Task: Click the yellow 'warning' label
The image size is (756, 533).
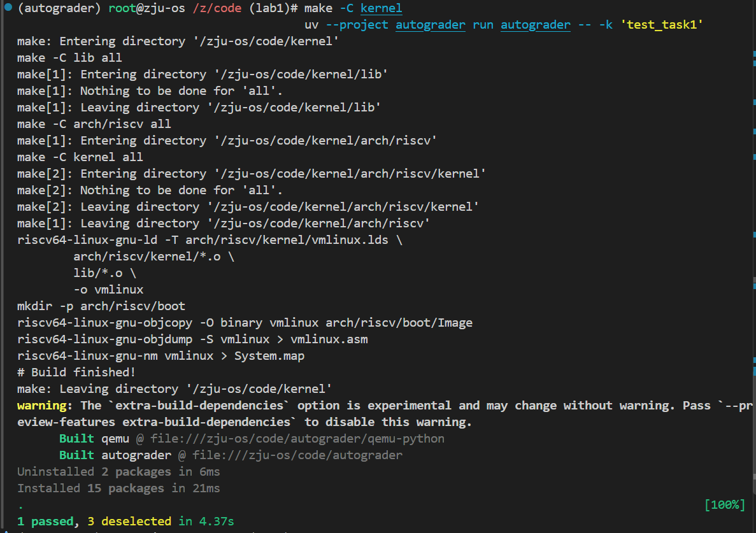Action: (41, 405)
